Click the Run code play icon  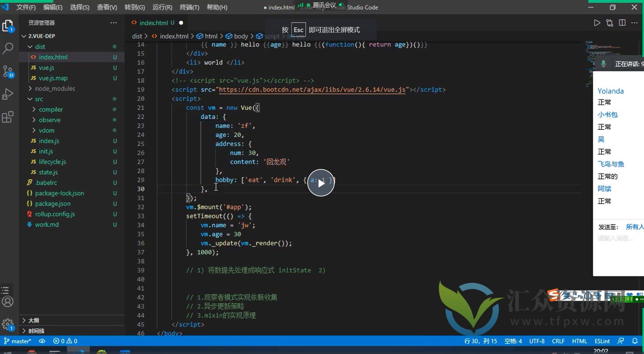click(x=597, y=23)
